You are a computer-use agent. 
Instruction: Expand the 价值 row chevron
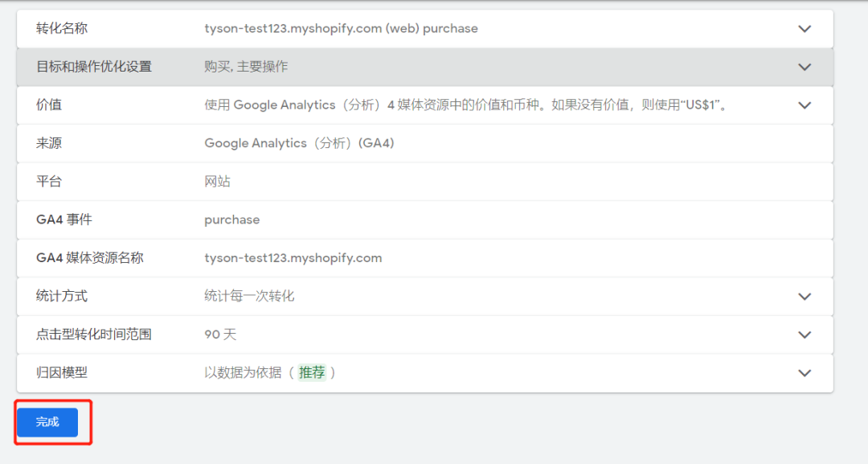(x=805, y=105)
